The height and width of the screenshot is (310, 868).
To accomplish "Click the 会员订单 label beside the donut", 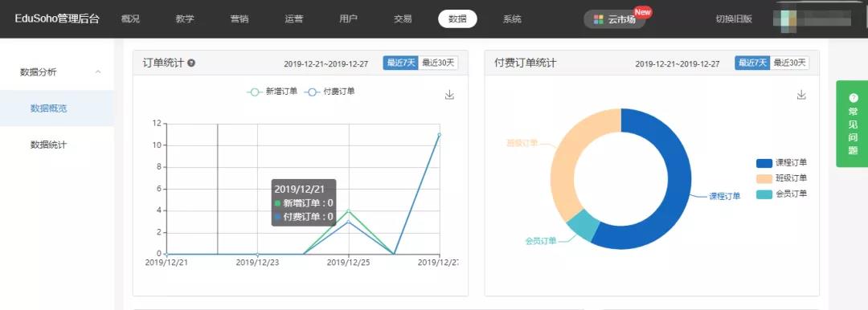I will (541, 242).
